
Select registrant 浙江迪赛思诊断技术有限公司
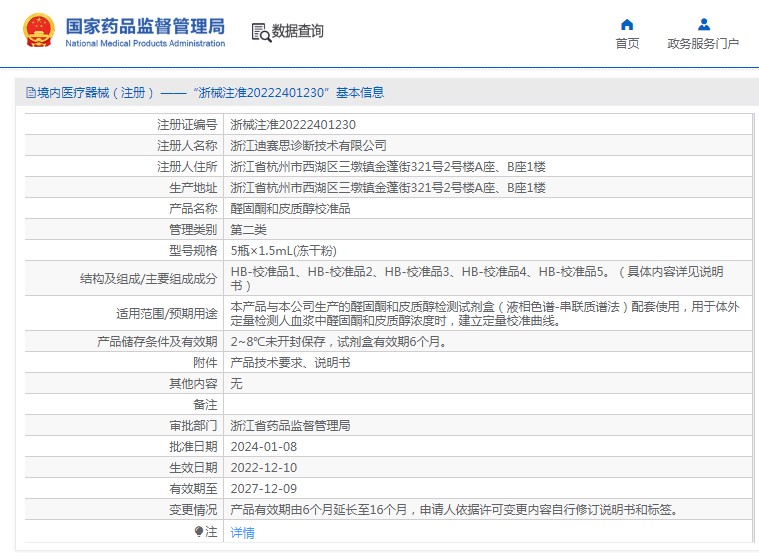tap(308, 146)
